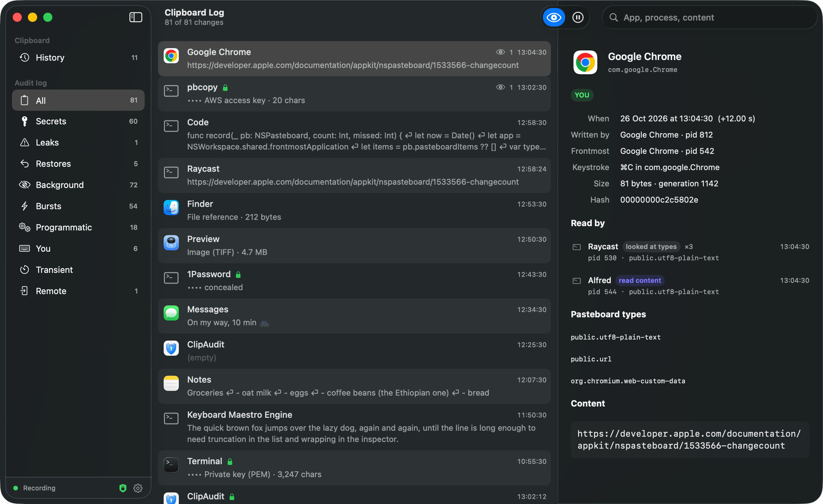The width and height of the screenshot is (823, 504).
Task: Click the Messages app icon in list
Action: point(171,313)
